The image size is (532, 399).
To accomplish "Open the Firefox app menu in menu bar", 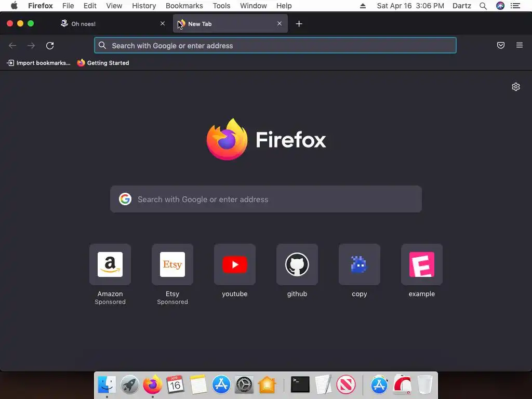I will tap(41, 6).
